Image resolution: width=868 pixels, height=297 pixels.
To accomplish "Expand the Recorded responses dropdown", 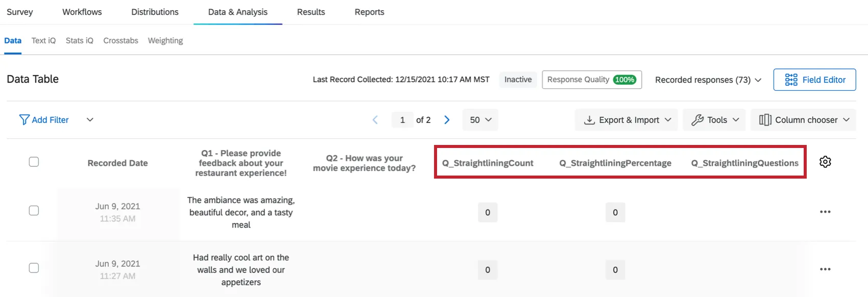I will [708, 80].
